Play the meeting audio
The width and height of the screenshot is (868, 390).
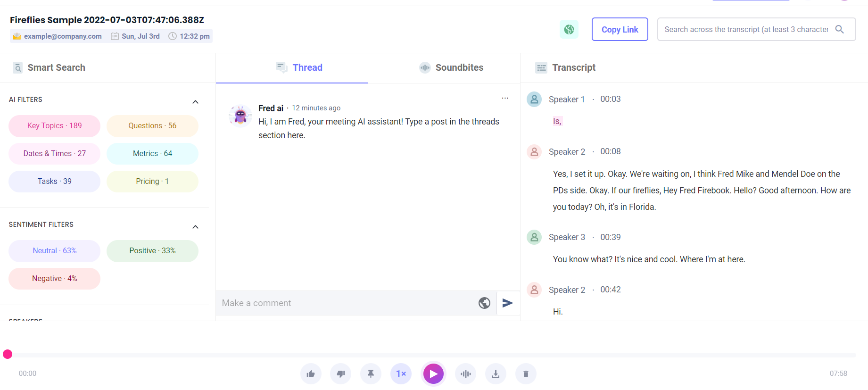(x=434, y=374)
